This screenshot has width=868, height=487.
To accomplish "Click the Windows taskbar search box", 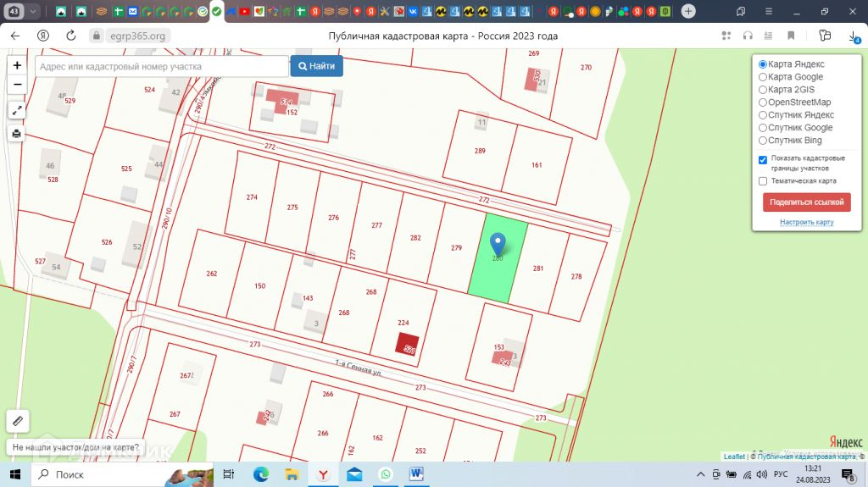I will point(122,474).
